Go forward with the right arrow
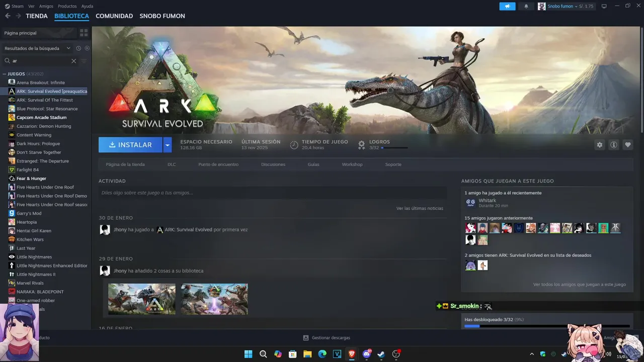 (x=18, y=16)
